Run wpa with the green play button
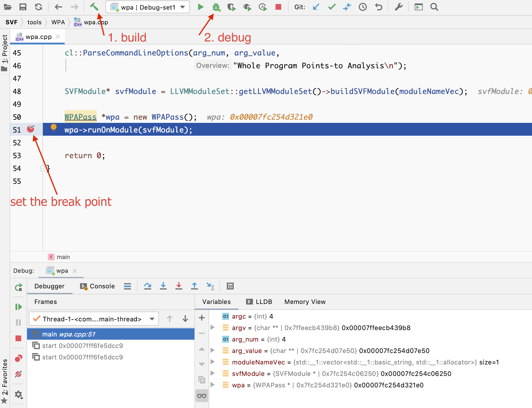The width and height of the screenshot is (532, 408). [200, 7]
